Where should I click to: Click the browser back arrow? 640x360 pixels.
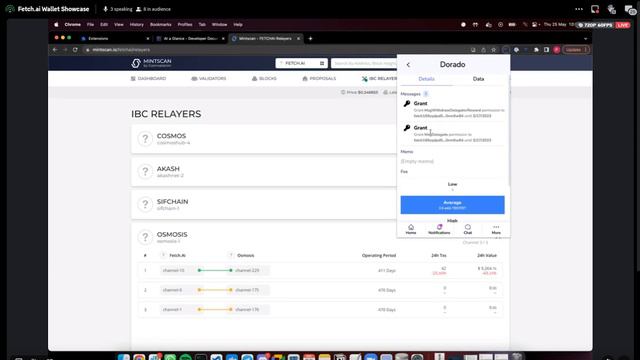[55, 50]
